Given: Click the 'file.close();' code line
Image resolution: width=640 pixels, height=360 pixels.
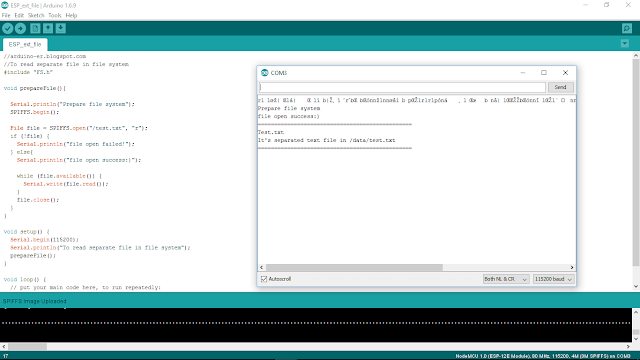Looking at the screenshot, I should point(38,200).
